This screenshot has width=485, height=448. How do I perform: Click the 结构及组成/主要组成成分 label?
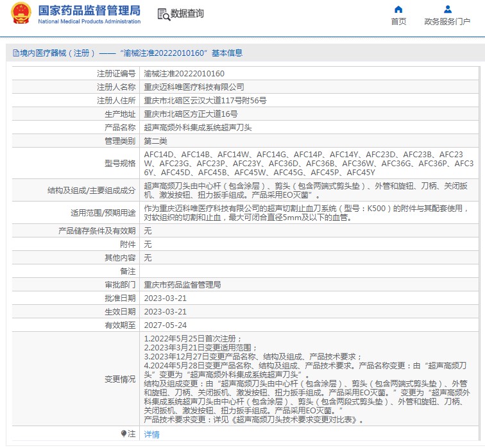91,190
